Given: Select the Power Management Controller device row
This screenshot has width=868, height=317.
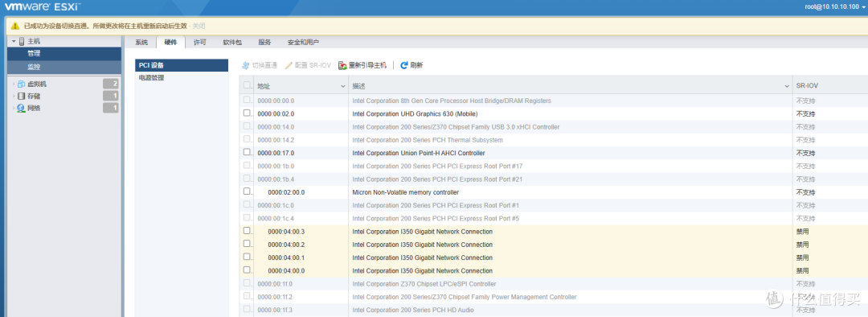Looking at the screenshot, I should 554,297.
